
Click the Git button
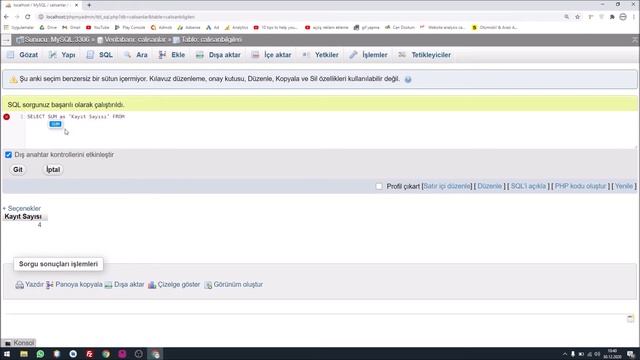tap(18, 169)
